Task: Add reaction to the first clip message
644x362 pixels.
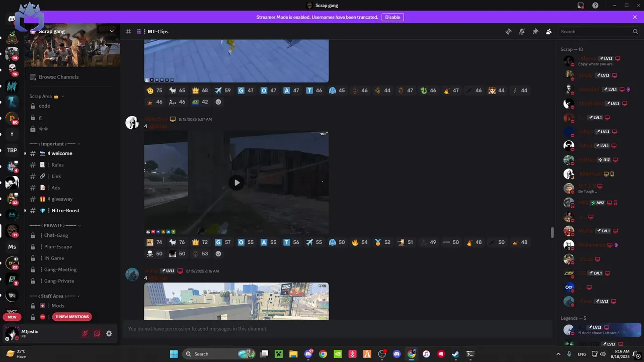Action: 218,102
